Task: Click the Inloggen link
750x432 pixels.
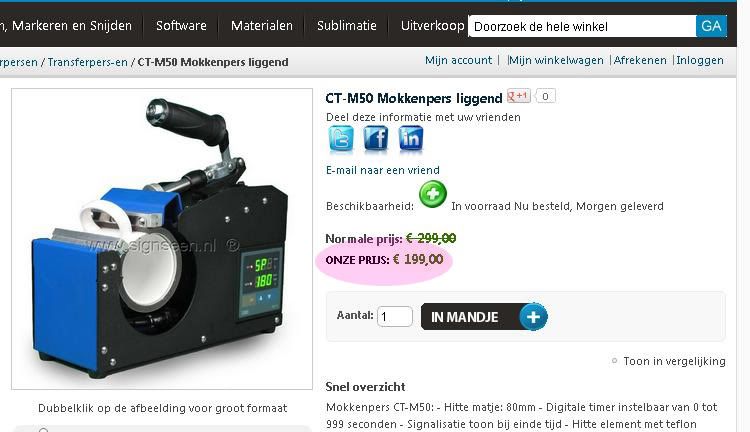Action: (700, 60)
